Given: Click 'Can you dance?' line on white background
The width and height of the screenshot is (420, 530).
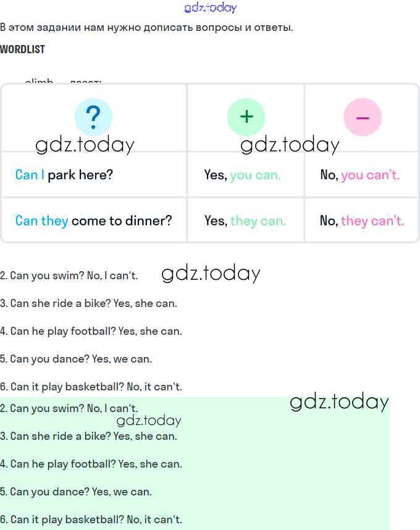Looking at the screenshot, I should 76,359.
